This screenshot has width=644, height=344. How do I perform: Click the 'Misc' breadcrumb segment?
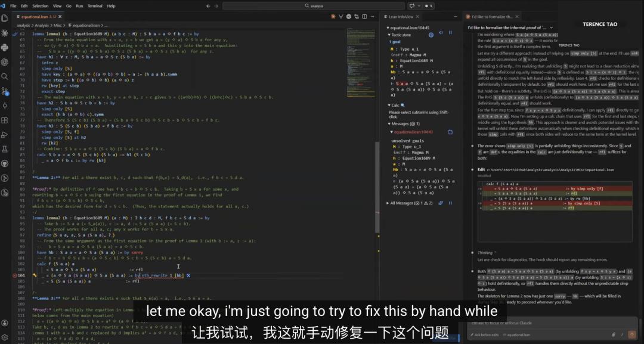click(59, 26)
